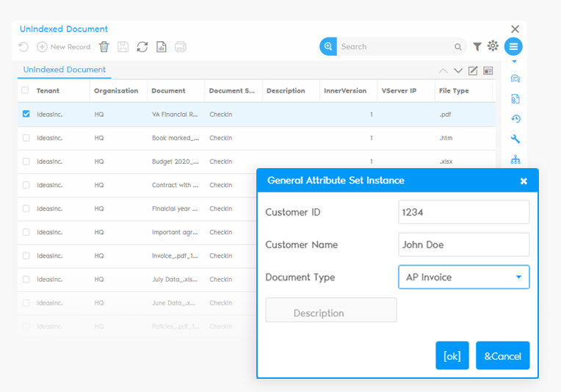Click the File Type column header

tap(454, 91)
